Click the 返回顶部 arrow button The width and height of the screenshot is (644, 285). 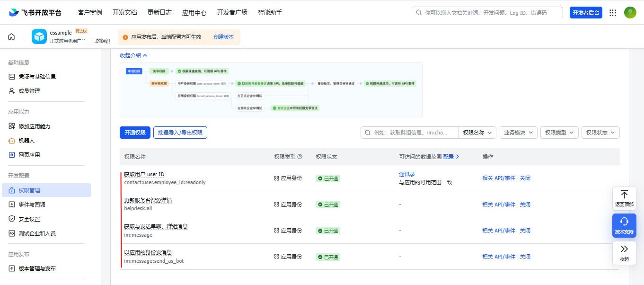coord(624,198)
